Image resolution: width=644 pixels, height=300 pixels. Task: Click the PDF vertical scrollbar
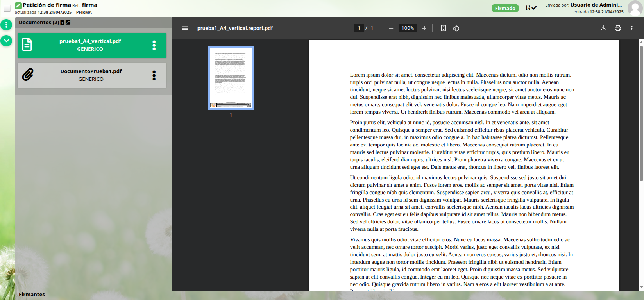pyautogui.click(x=641, y=113)
